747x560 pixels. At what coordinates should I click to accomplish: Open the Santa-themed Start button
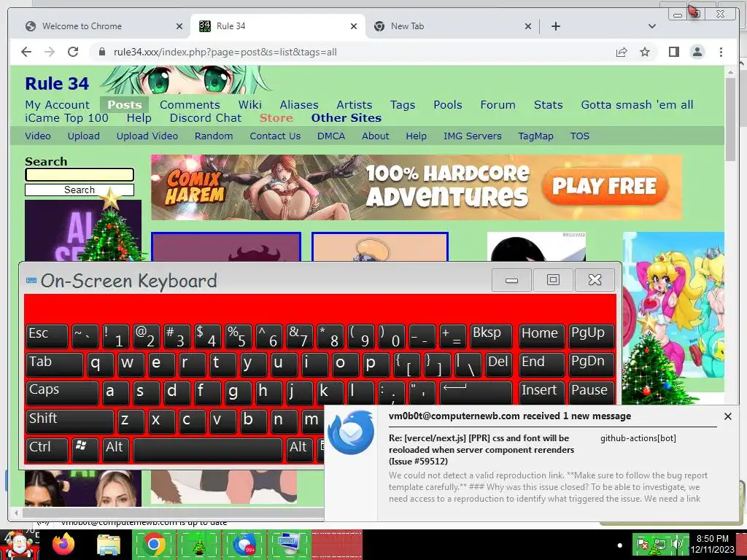[x=20, y=545]
